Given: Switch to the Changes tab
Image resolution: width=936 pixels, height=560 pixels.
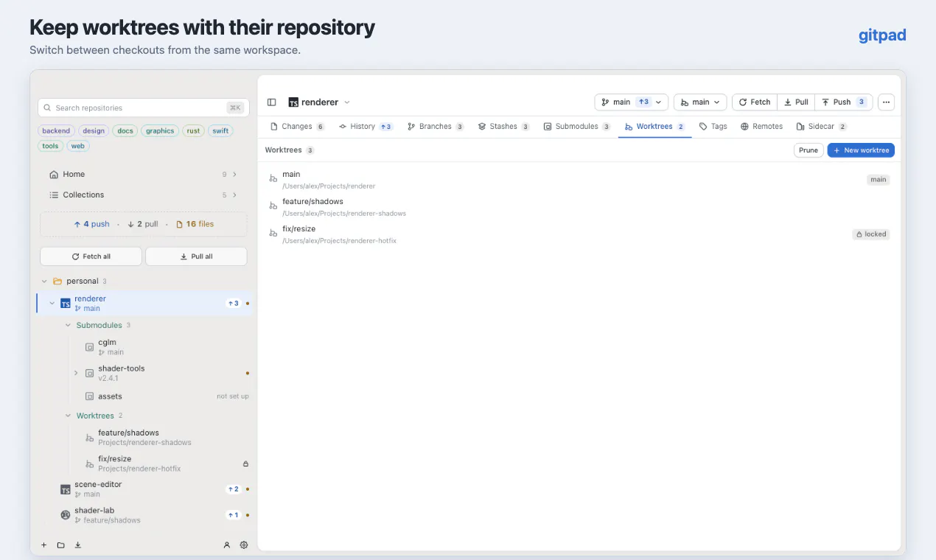Looking at the screenshot, I should [298, 127].
